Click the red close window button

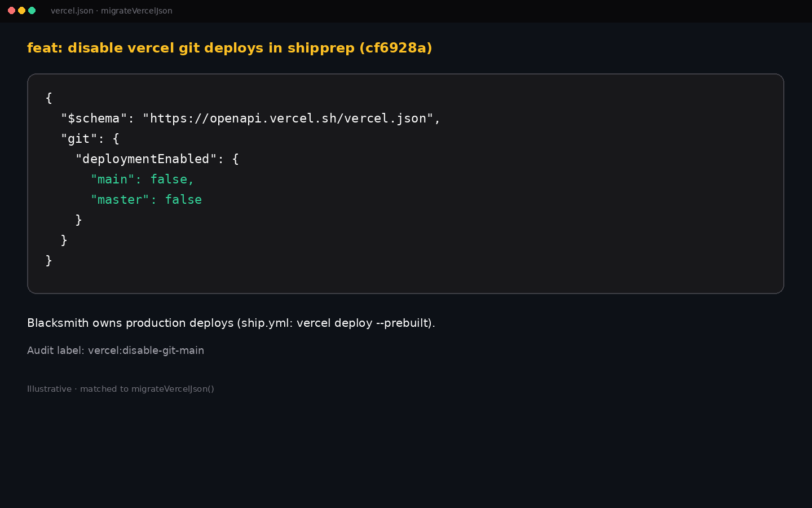click(11, 11)
